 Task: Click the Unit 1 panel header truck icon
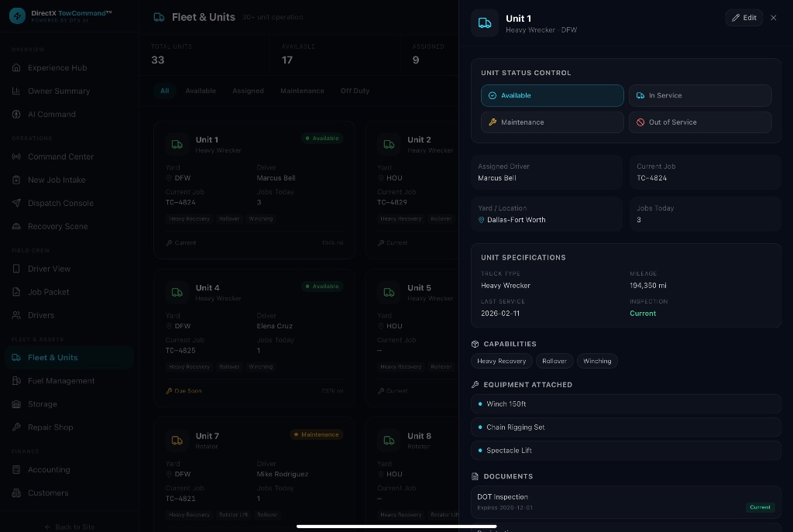[485, 23]
